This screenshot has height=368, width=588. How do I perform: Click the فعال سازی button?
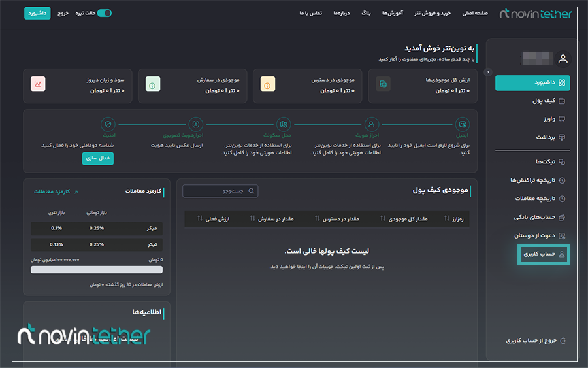[x=98, y=158]
